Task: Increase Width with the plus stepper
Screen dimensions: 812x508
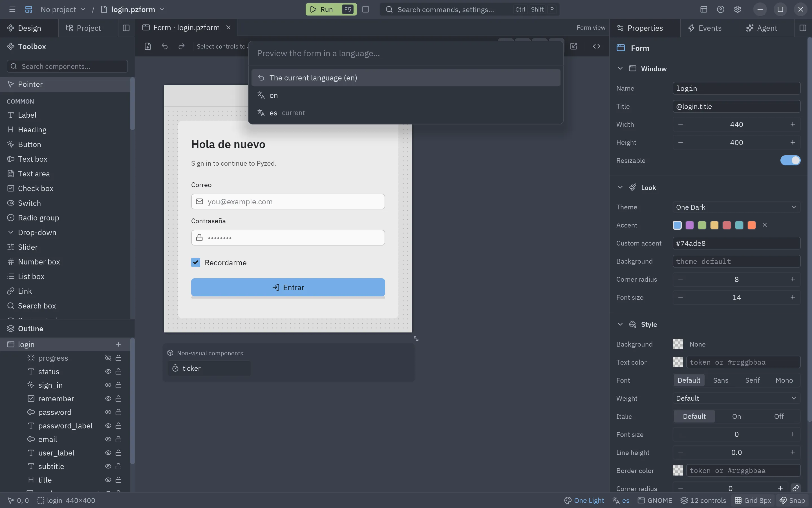Action: click(793, 124)
